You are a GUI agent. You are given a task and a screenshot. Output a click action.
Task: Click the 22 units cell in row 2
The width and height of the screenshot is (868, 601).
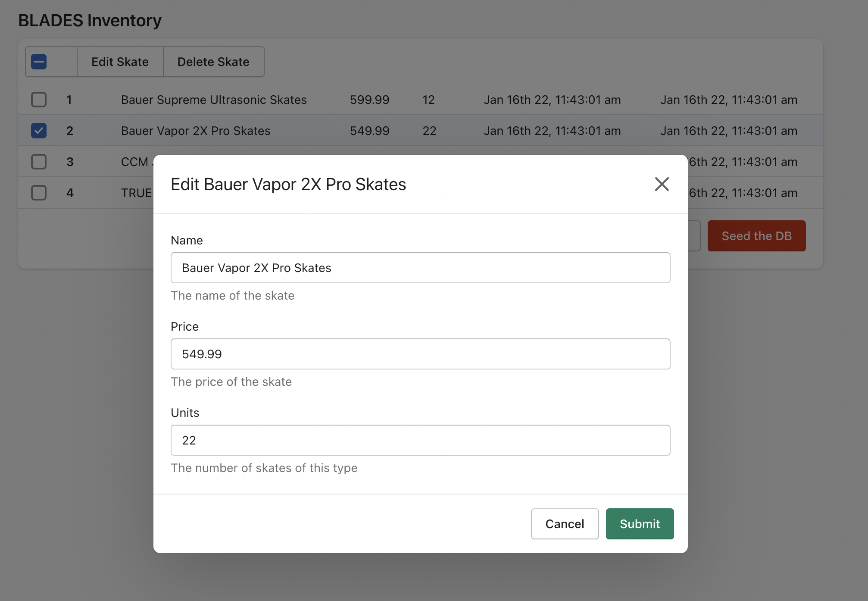tap(429, 131)
